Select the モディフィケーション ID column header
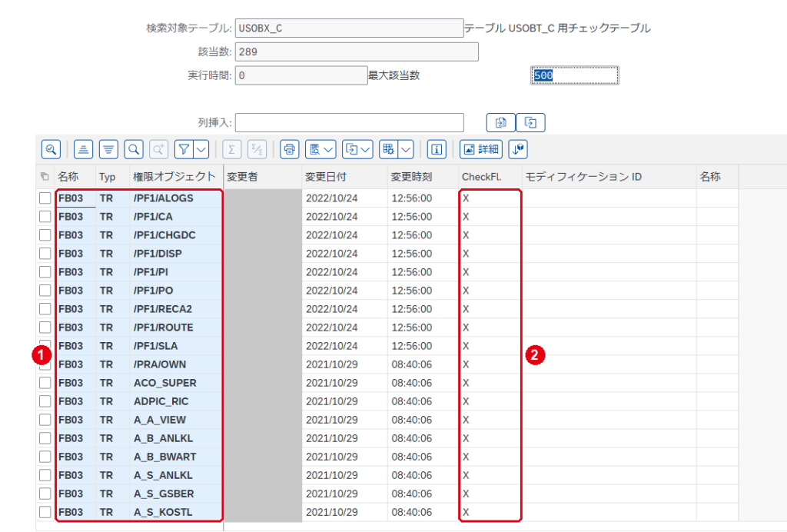 point(609,177)
